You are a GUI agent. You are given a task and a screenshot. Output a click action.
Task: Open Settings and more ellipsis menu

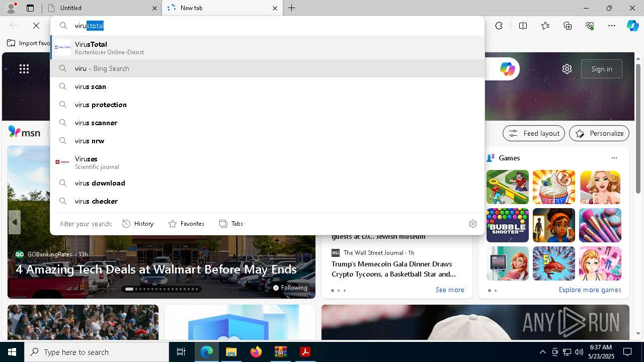pos(612,26)
